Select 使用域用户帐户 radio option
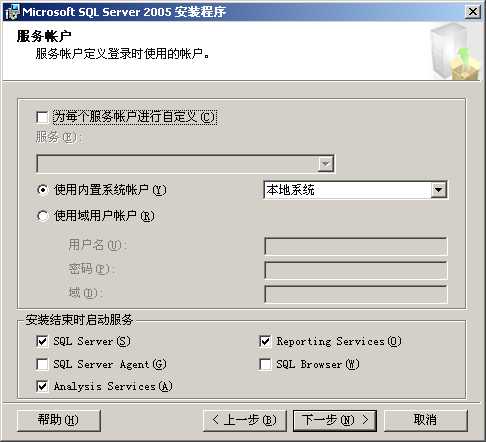This screenshot has width=486, height=442. [x=42, y=216]
